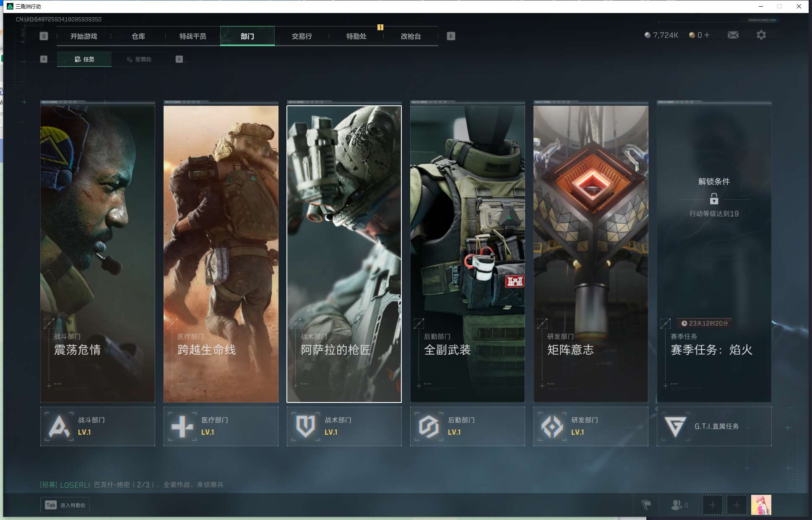Open 阿萨拉的枪匠 tactical mission card

point(344,254)
